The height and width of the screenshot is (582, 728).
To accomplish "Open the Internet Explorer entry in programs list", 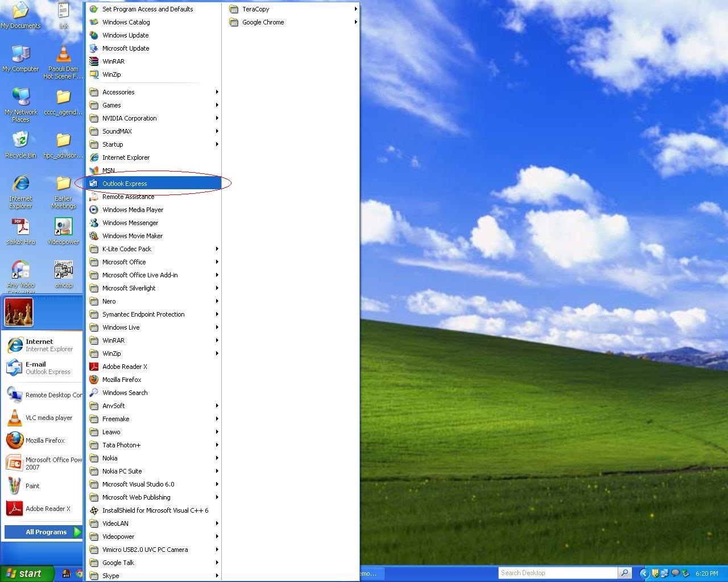I will 154,157.
